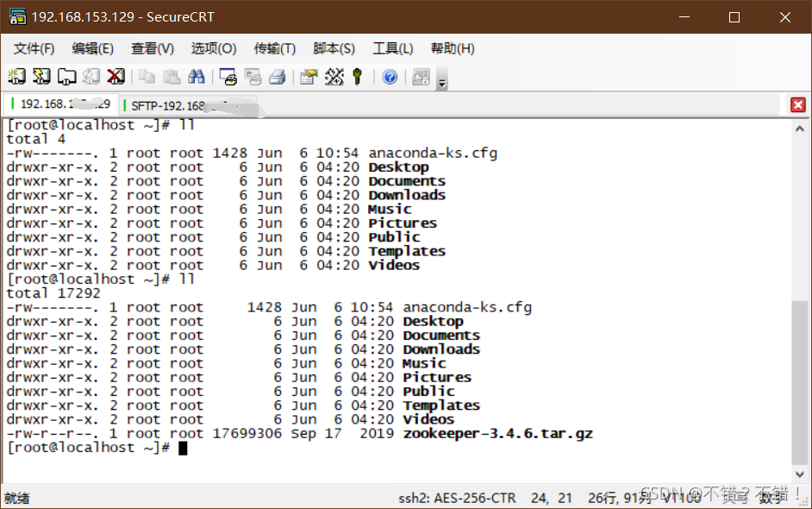Open the 选项(O) menu

coord(214,48)
